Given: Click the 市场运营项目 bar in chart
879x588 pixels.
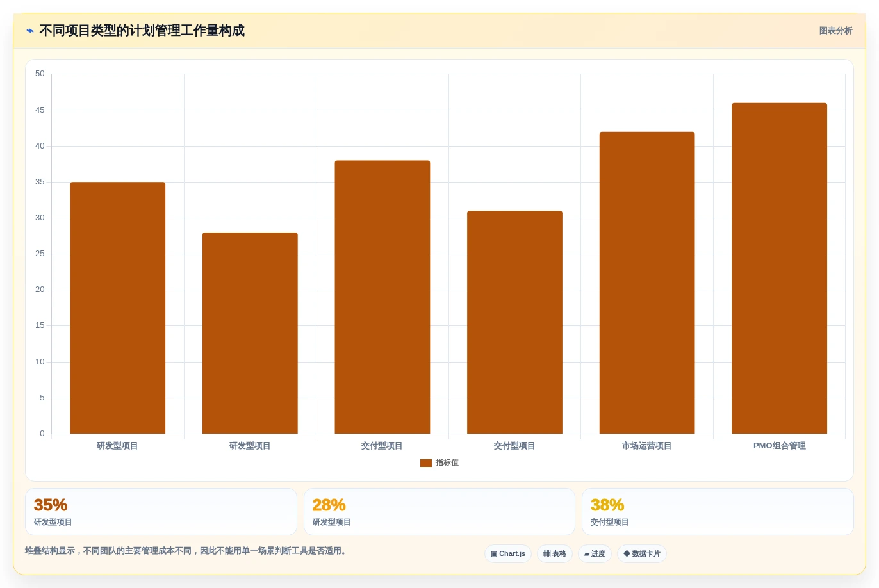Looking at the screenshot, I should point(647,282).
